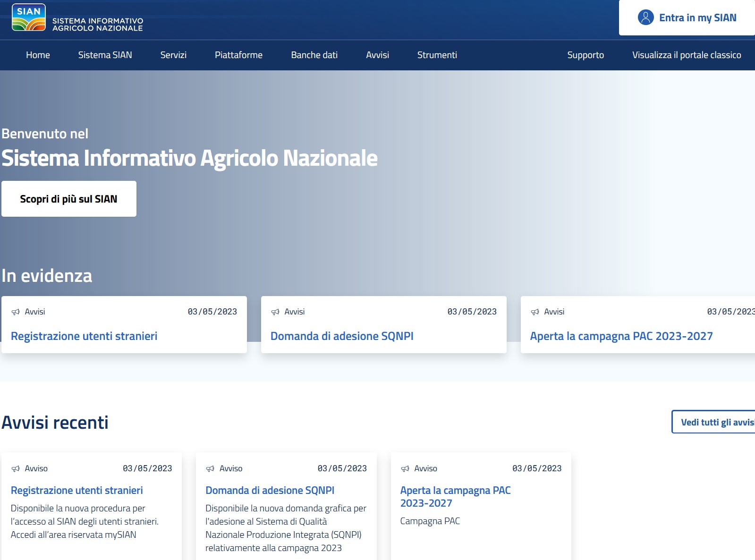
Task: Click the SIAN logo icon
Action: pyautogui.click(x=29, y=17)
